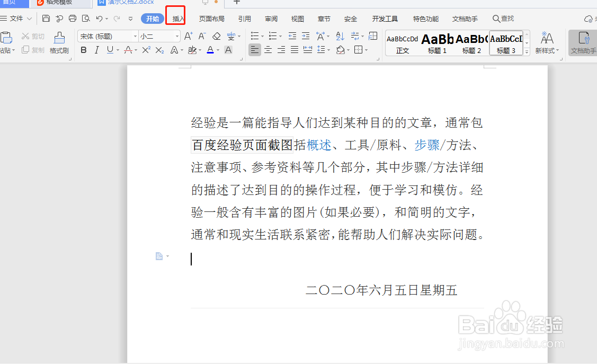This screenshot has height=364, width=597.
Task: Set paragraph to align left
Action: 255,50
